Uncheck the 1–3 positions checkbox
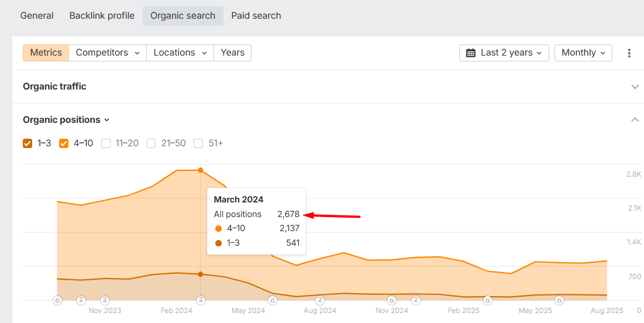This screenshot has width=644, height=323. point(27,143)
